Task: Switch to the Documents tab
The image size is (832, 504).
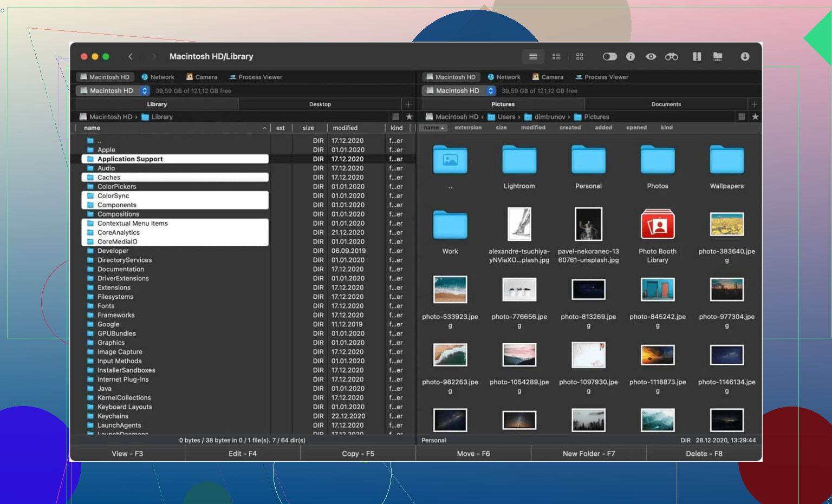Action: tap(666, 104)
